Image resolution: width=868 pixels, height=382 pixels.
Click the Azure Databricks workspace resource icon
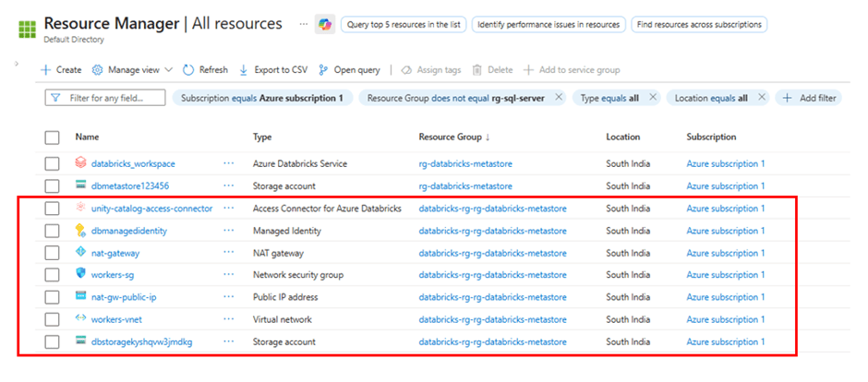pyautogui.click(x=81, y=163)
